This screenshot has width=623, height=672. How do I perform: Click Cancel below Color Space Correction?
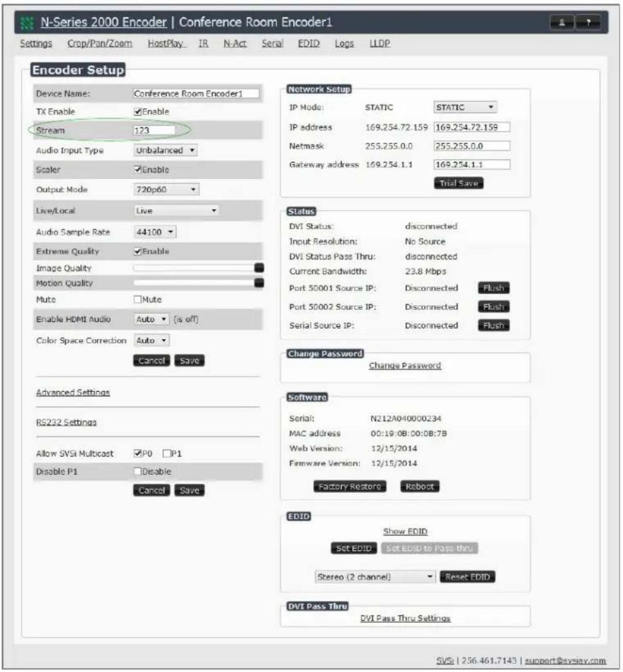[x=152, y=361]
